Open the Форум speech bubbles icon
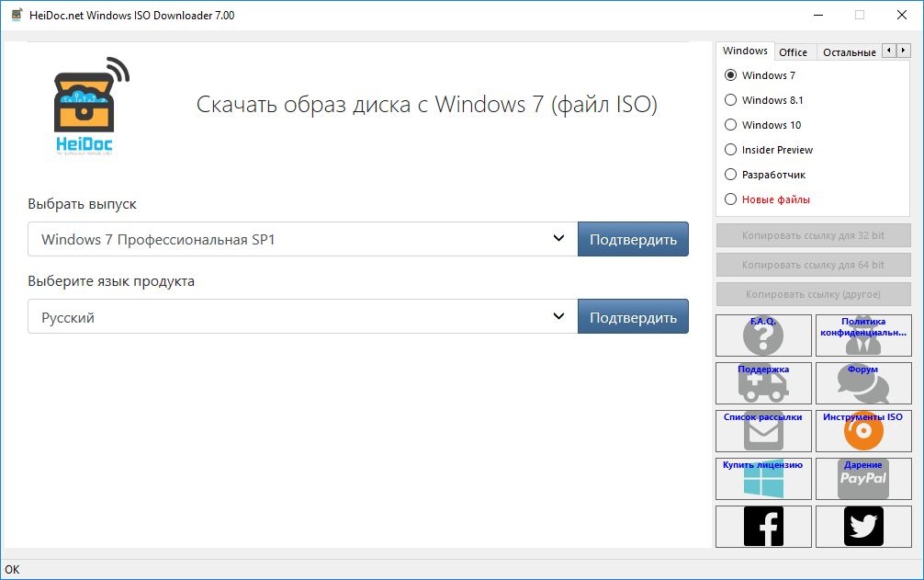 coord(862,383)
